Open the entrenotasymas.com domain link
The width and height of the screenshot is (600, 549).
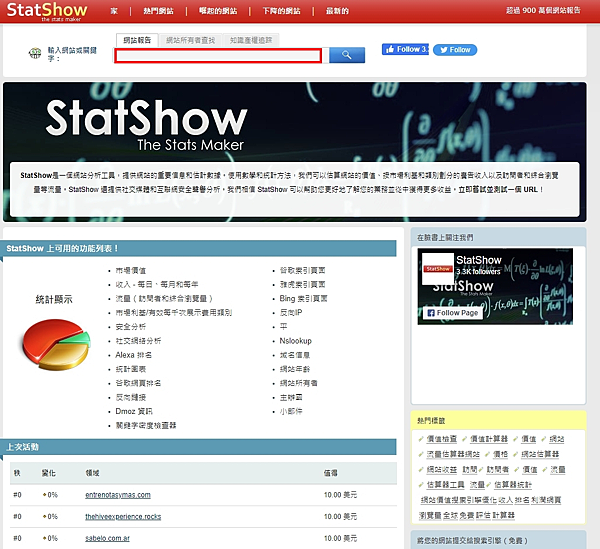118,495
